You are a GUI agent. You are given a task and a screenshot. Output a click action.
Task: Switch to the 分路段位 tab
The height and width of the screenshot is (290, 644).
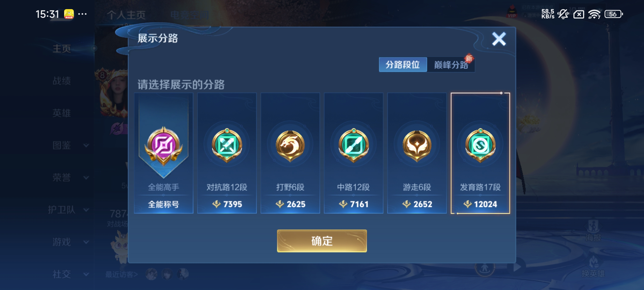403,65
